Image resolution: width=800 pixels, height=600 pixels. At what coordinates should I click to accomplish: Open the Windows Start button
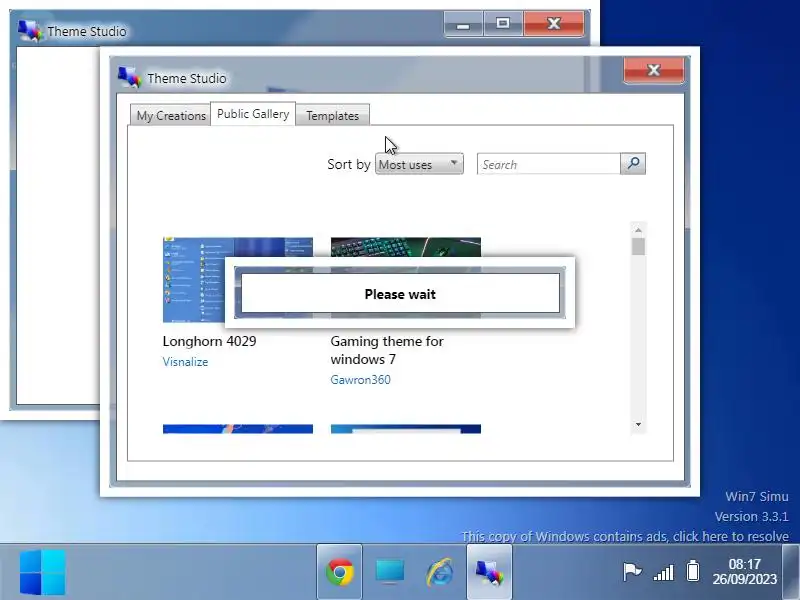(x=43, y=572)
